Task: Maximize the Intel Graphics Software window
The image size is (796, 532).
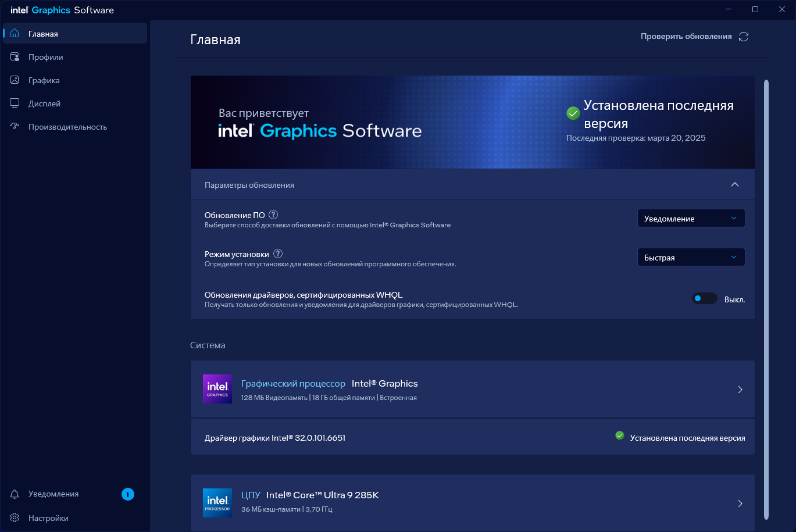Action: pyautogui.click(x=755, y=9)
